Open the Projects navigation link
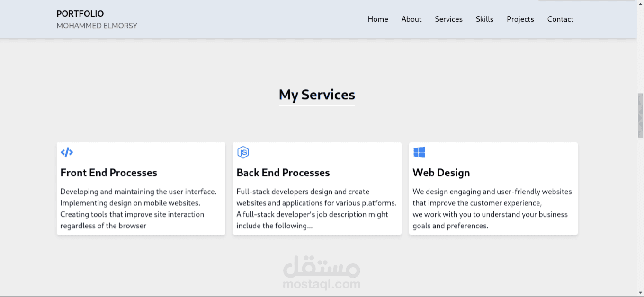This screenshot has height=297, width=644. 520,19
